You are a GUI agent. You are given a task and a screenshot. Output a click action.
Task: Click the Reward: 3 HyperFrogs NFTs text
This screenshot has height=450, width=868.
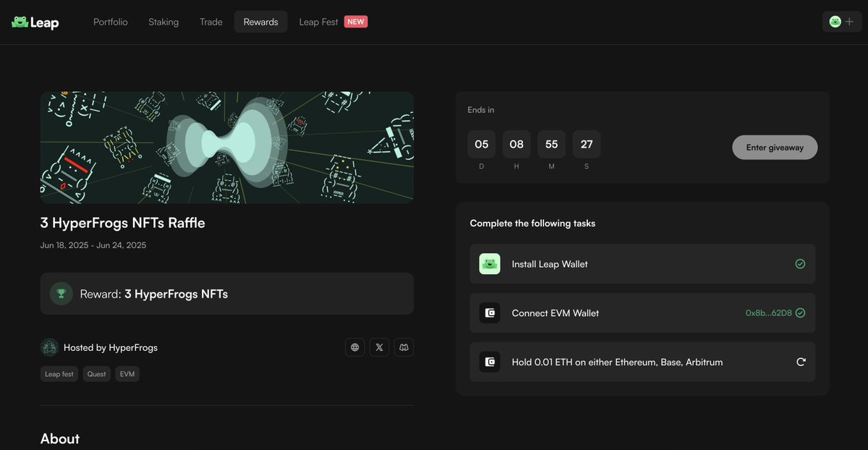tap(153, 294)
